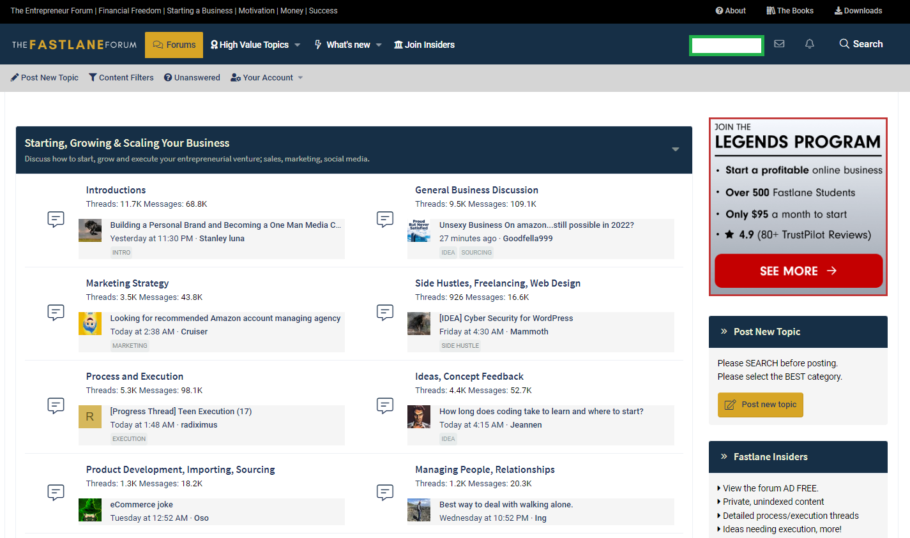Open The Books link
Screen dimensions: 910x538
click(x=790, y=10)
